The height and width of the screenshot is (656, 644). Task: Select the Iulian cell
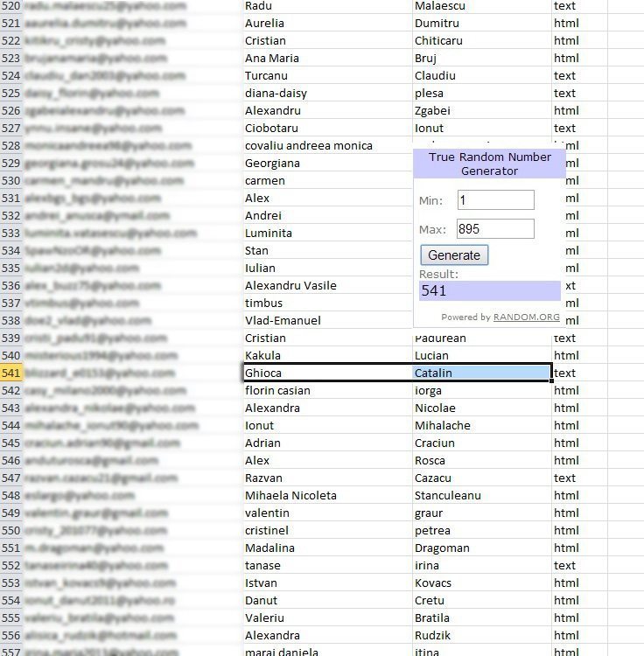pyautogui.click(x=327, y=268)
